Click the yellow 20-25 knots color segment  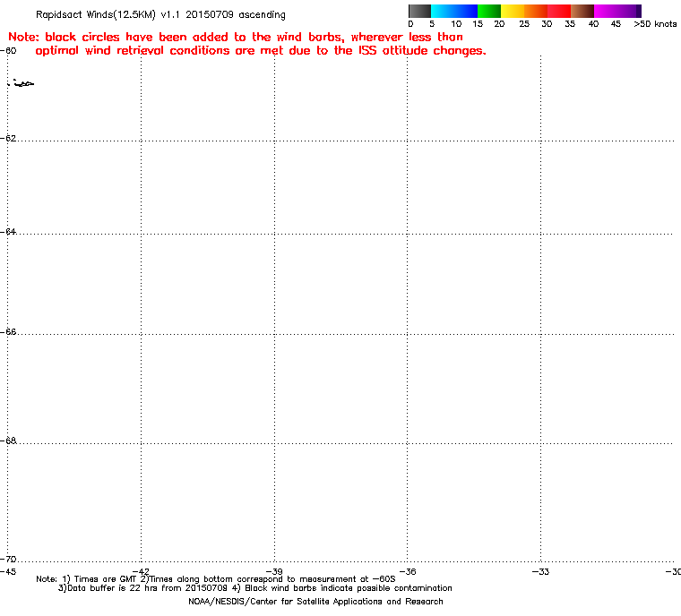click(513, 11)
